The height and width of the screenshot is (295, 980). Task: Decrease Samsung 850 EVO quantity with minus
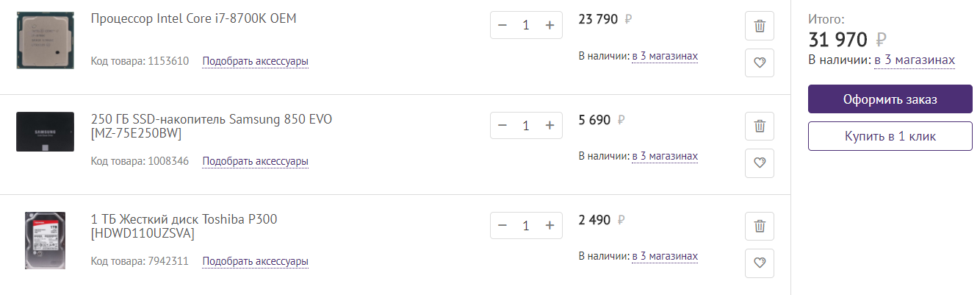pos(502,125)
